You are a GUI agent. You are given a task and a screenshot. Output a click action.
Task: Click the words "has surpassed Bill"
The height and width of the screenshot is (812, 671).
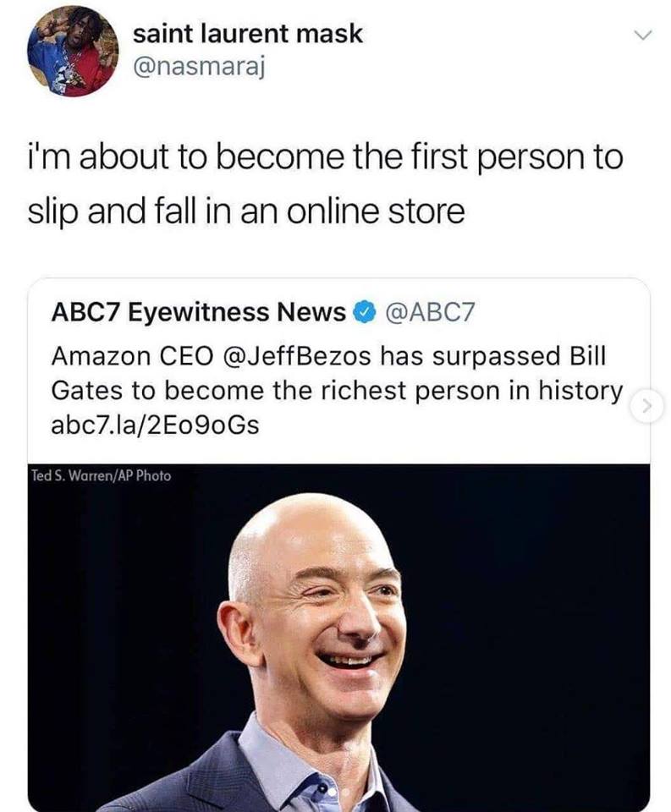pyautogui.click(x=492, y=356)
